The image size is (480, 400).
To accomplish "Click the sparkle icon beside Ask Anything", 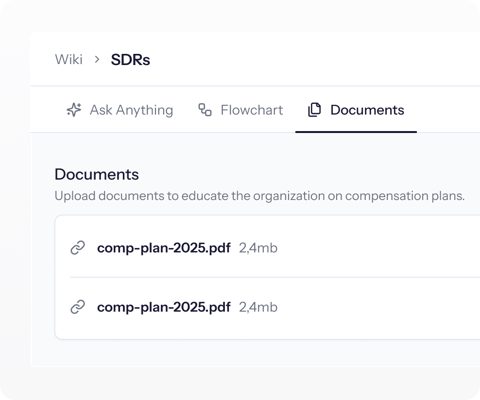I will 74,110.
